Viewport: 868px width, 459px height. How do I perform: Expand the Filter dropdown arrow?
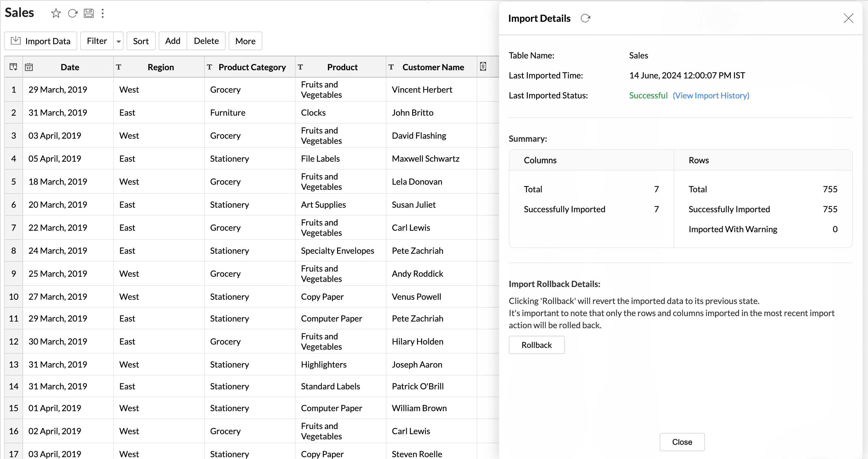click(x=118, y=41)
